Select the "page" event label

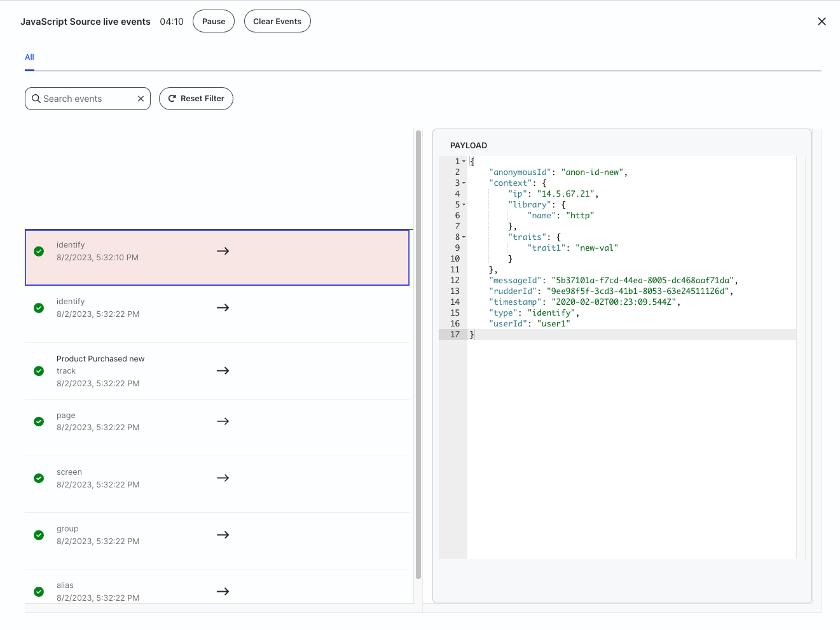66,416
